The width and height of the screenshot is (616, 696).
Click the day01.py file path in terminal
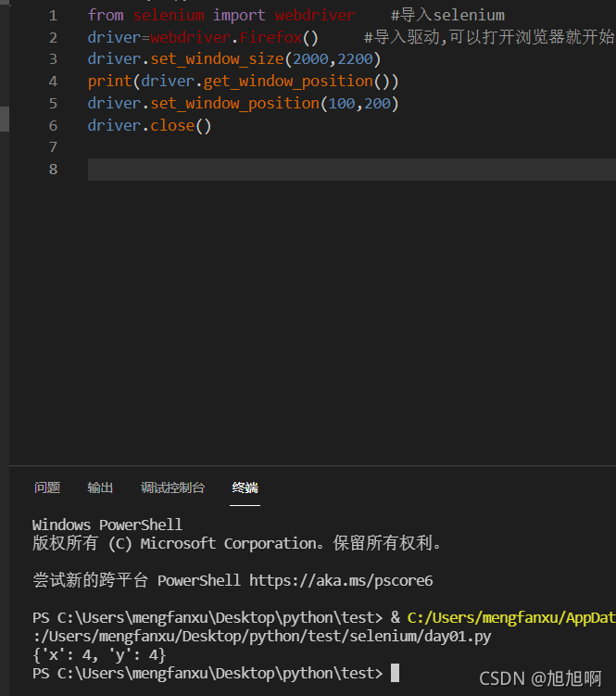coord(262,637)
